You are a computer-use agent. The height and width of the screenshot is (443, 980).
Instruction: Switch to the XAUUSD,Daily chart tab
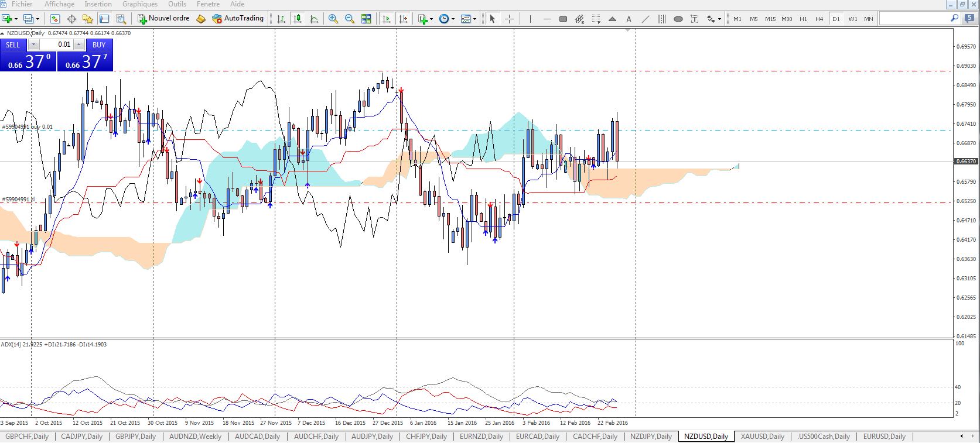click(762, 437)
